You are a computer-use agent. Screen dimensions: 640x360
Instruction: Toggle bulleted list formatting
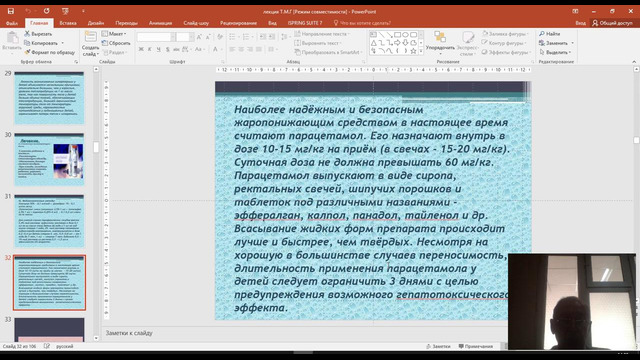click(233, 37)
